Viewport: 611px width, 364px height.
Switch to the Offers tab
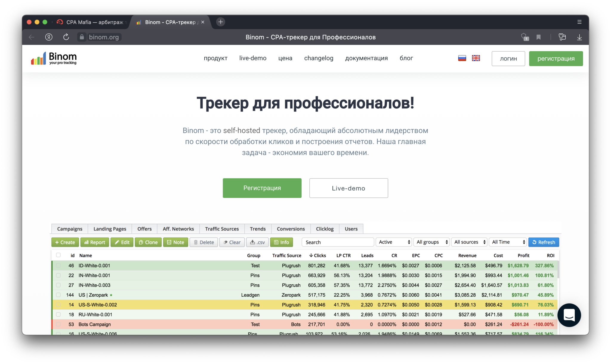pos(144,229)
